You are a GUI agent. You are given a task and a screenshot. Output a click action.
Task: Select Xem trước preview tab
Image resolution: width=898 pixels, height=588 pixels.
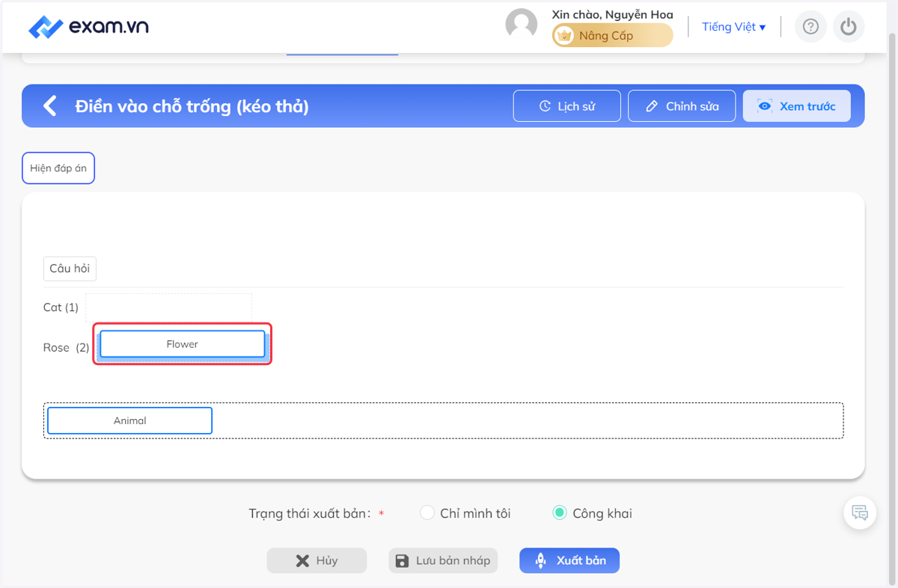pos(797,106)
